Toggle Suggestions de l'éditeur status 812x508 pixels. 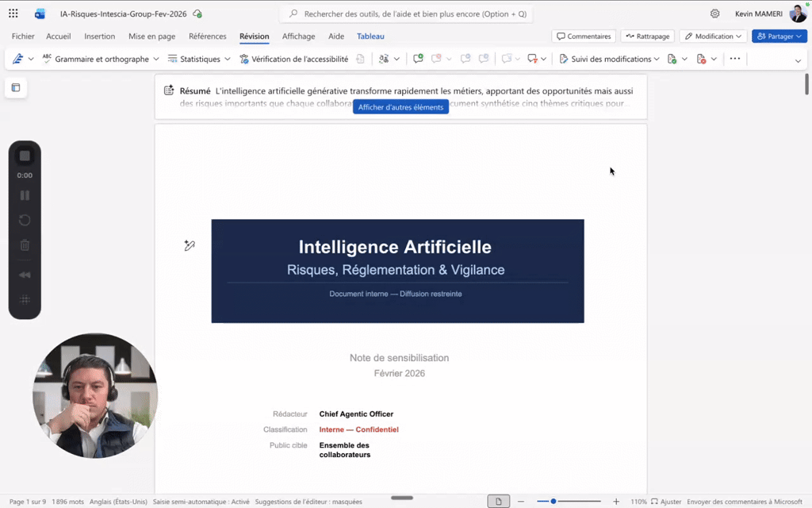308,502
